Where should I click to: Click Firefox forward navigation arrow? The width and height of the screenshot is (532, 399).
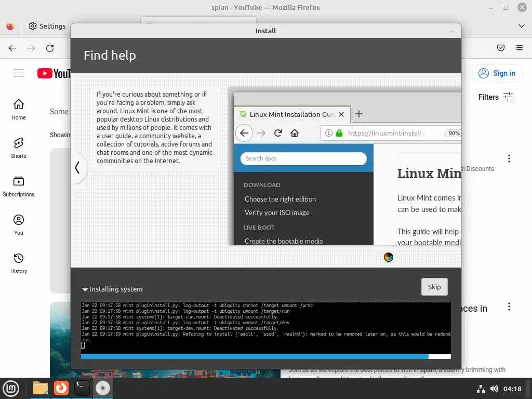click(31, 48)
